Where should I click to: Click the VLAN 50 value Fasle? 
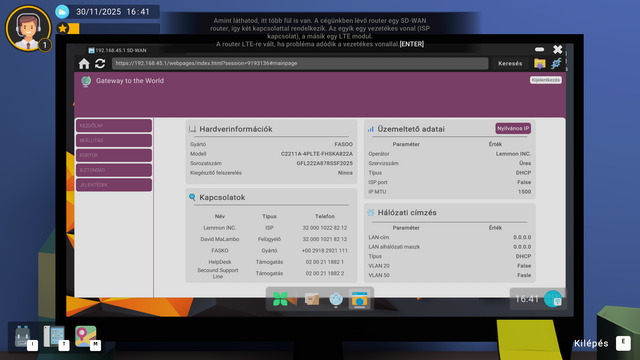point(524,276)
